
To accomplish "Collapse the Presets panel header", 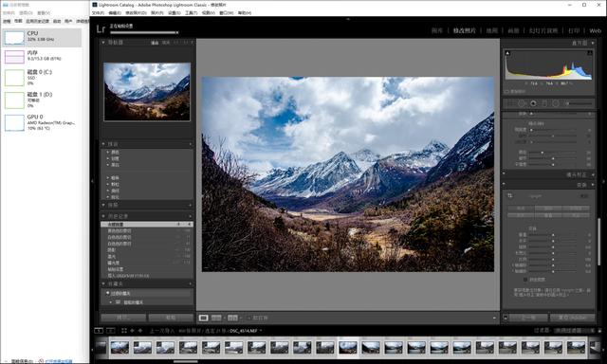I will (x=103, y=144).
